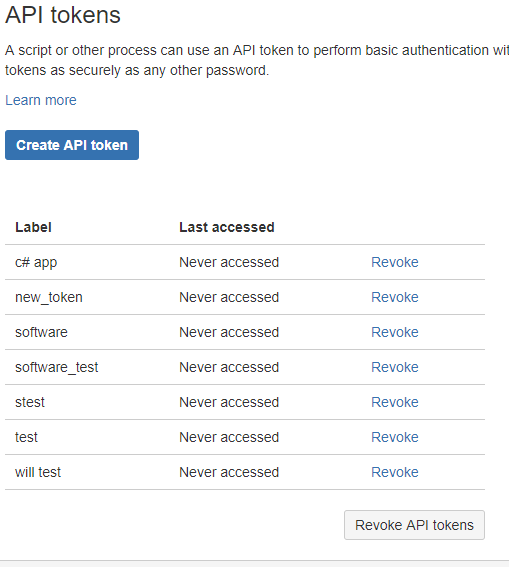Click the c# app label
The image size is (509, 567).
pyautogui.click(x=36, y=263)
